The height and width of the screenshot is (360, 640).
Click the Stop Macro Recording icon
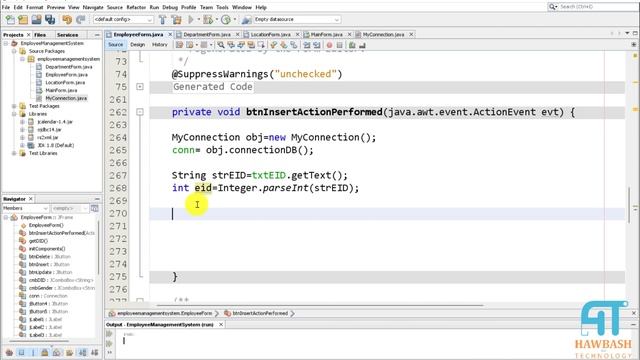(x=339, y=45)
